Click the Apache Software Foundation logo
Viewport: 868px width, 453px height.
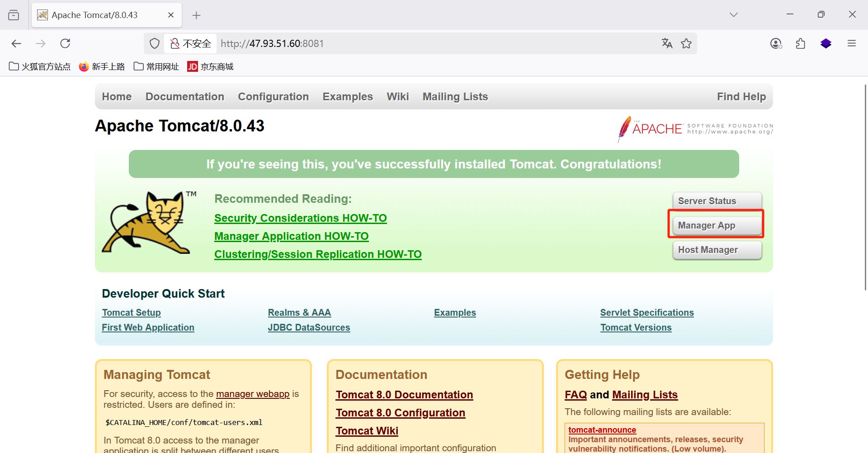(x=695, y=129)
